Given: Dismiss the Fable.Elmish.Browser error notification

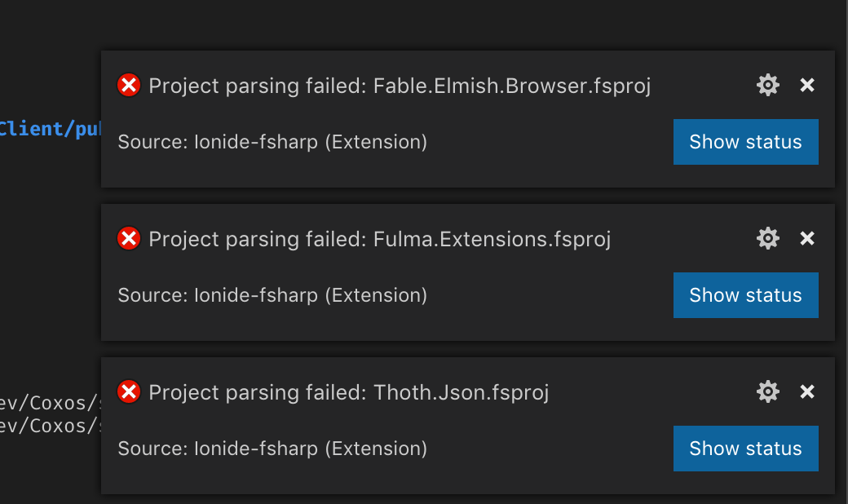Looking at the screenshot, I should point(806,85).
